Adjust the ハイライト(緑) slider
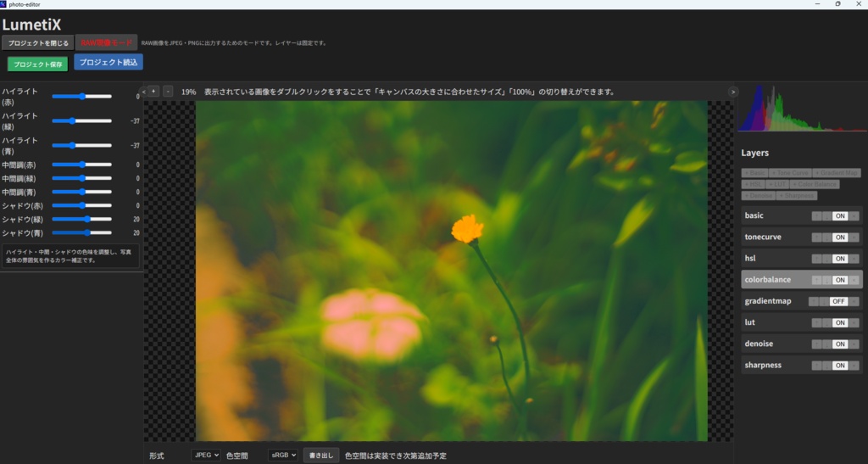 (82, 120)
